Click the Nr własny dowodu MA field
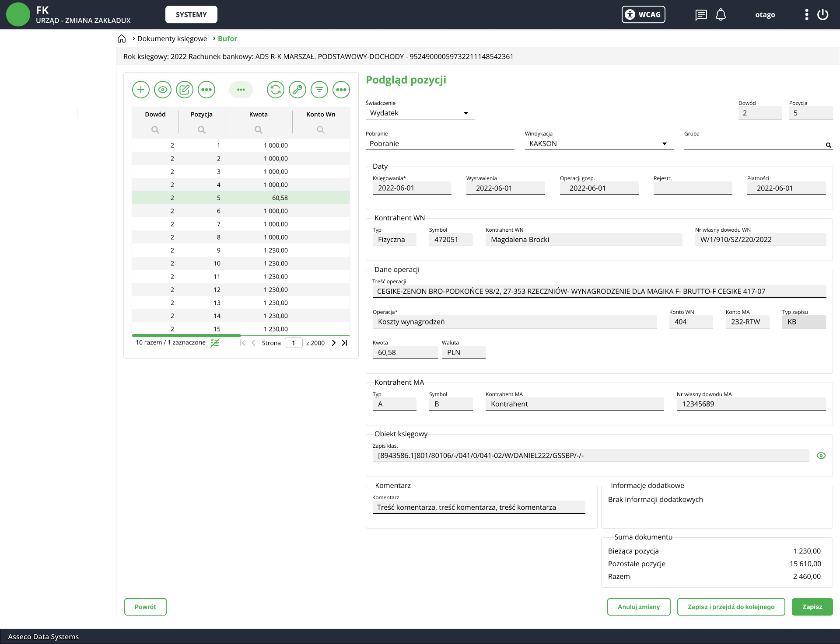This screenshot has height=644, width=840. coord(751,404)
